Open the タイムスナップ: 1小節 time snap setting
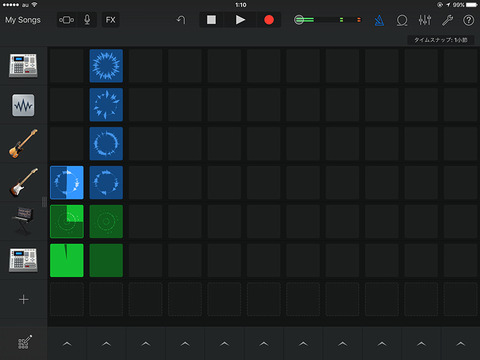 click(x=441, y=40)
